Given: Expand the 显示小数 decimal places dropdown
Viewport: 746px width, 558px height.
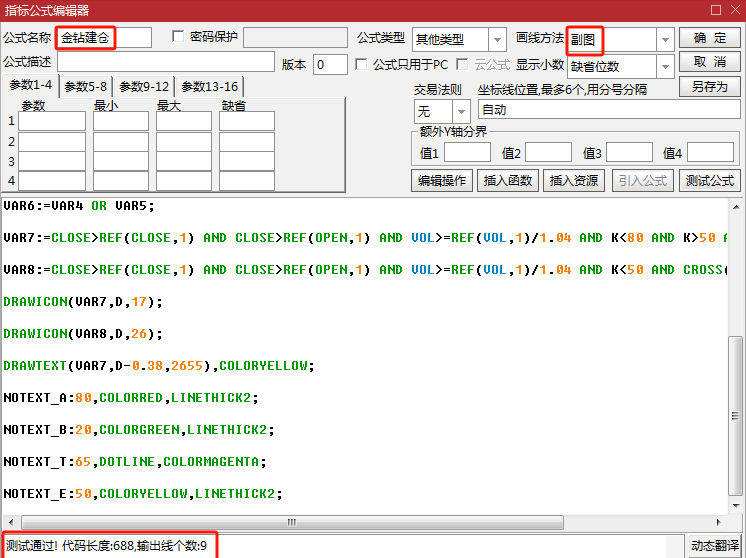Looking at the screenshot, I should point(665,67).
